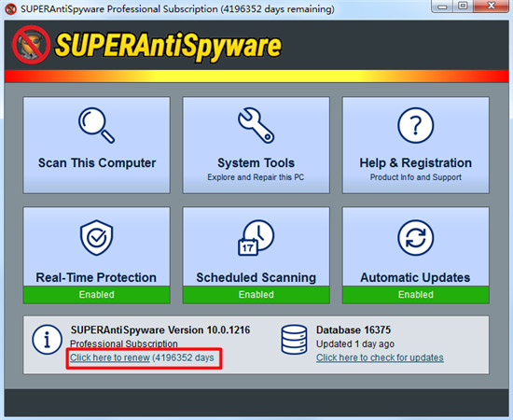
Task: Click the title bar application icon
Action: (11, 8)
